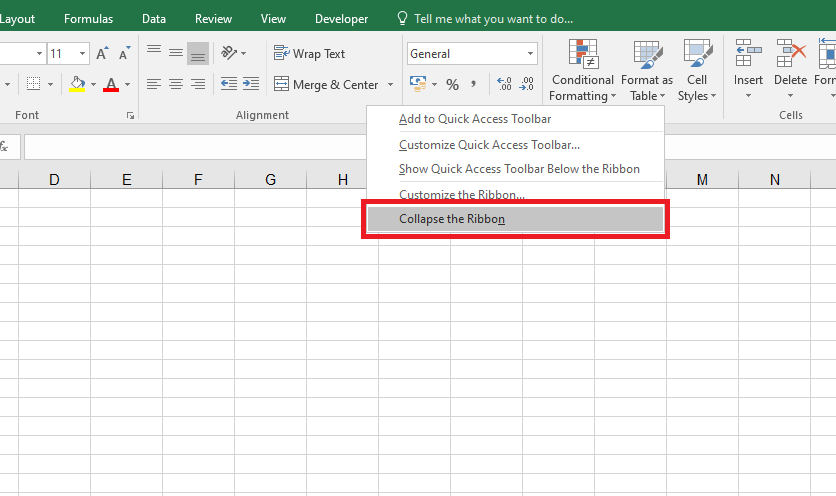Choose Customize Quick Access Toolbar option

[x=489, y=145]
